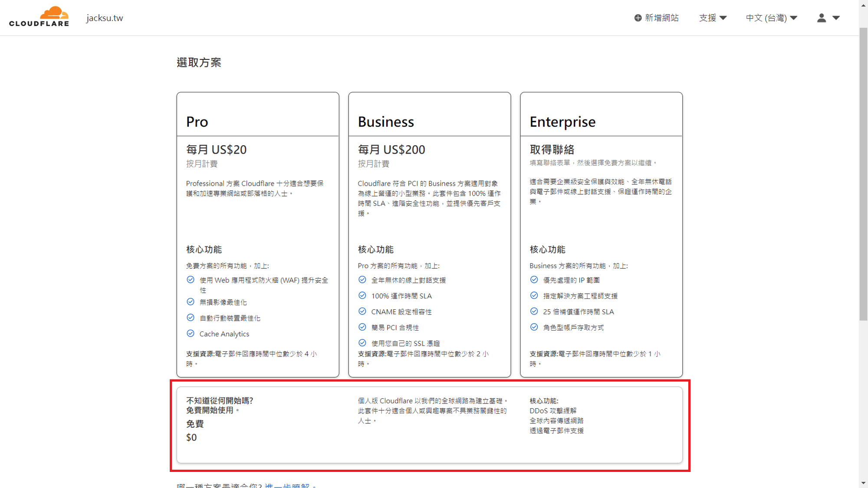The height and width of the screenshot is (488, 868).
Task: Expand the 支援 dropdown menu
Action: (713, 18)
